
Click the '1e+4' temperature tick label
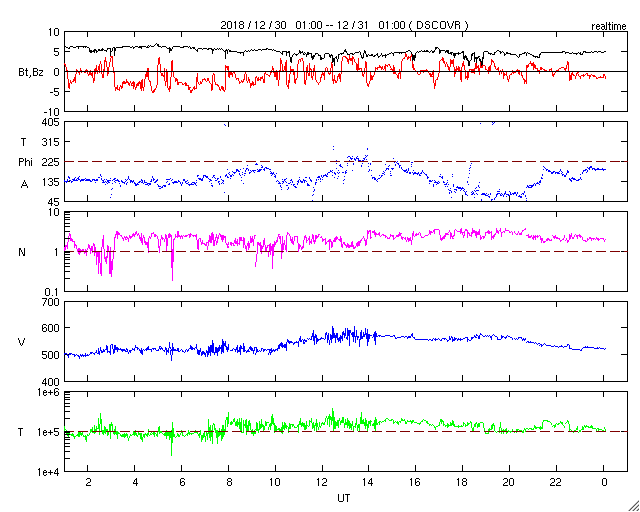click(50, 472)
